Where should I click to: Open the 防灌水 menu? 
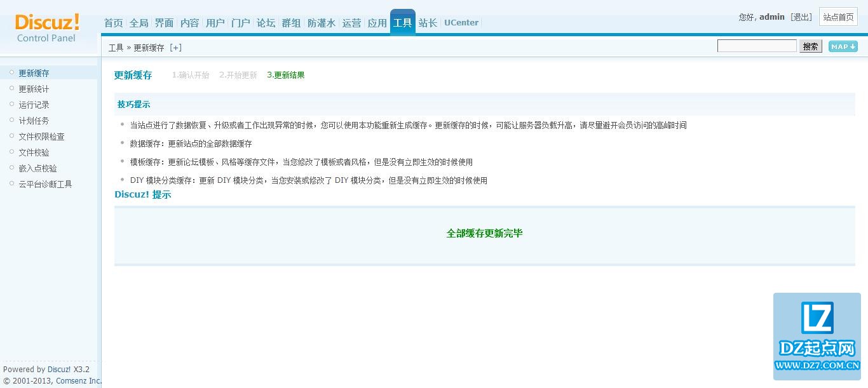[322, 23]
